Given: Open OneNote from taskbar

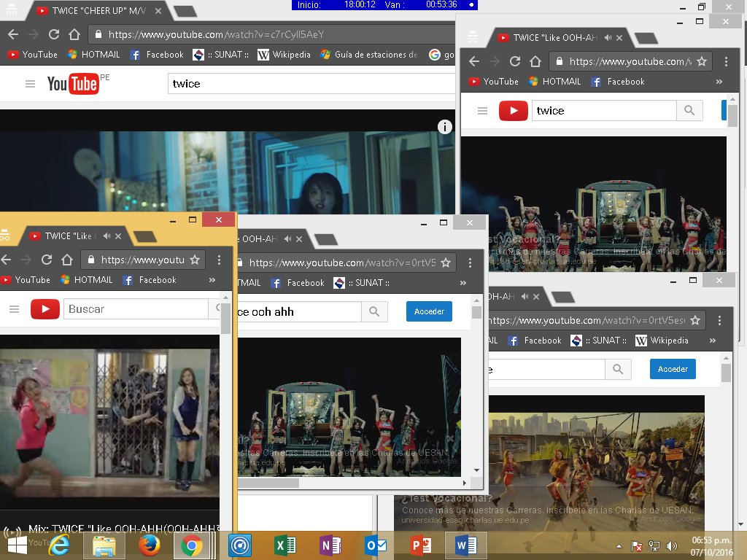Looking at the screenshot, I should pos(330,545).
